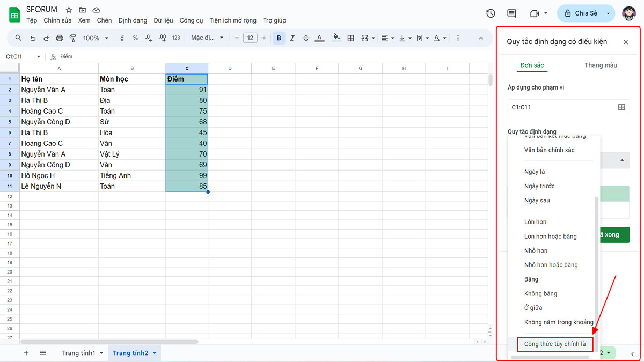Open the text color picker

(x=319, y=38)
